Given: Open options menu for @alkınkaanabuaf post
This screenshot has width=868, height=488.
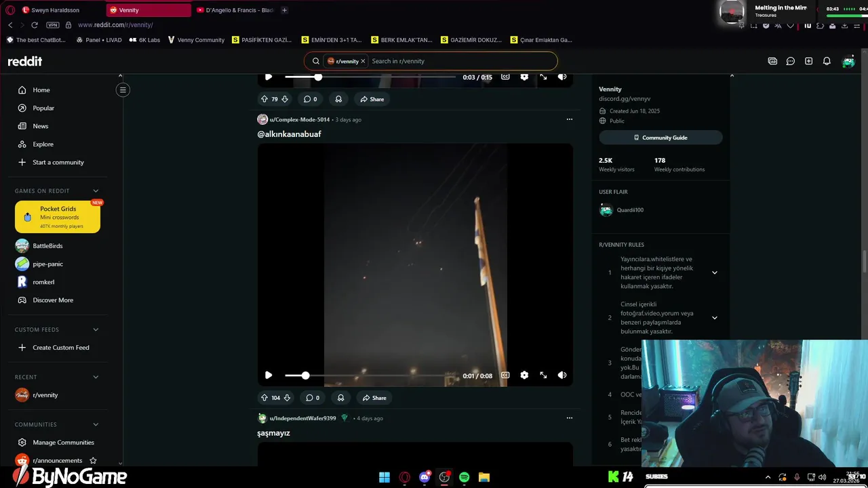Looking at the screenshot, I should [x=570, y=119].
